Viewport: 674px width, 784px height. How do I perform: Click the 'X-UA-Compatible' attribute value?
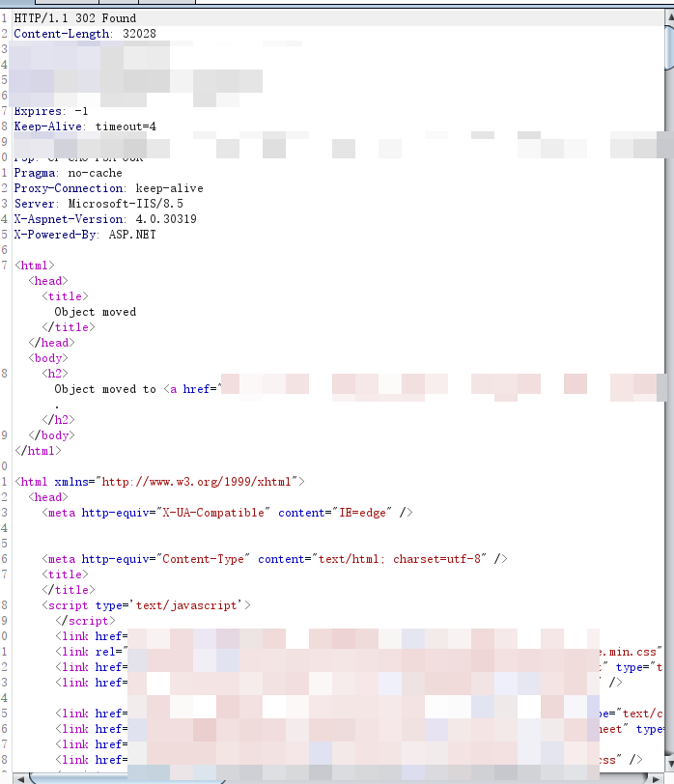[213, 513]
